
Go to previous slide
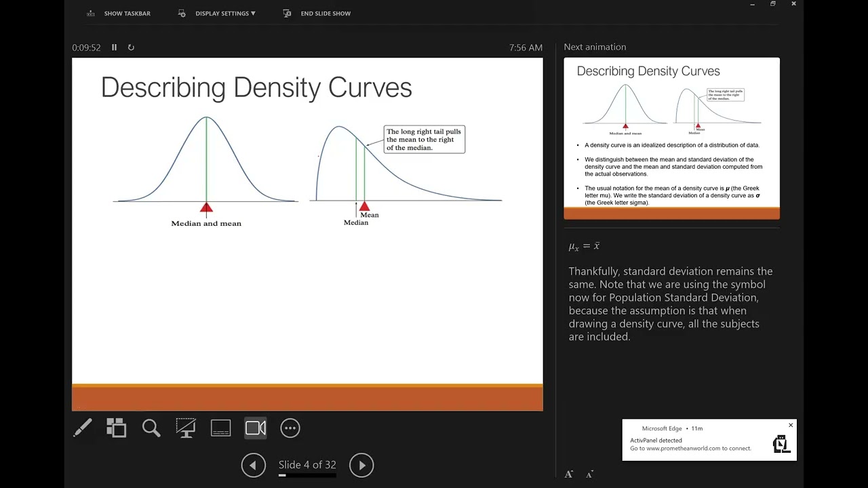254,465
